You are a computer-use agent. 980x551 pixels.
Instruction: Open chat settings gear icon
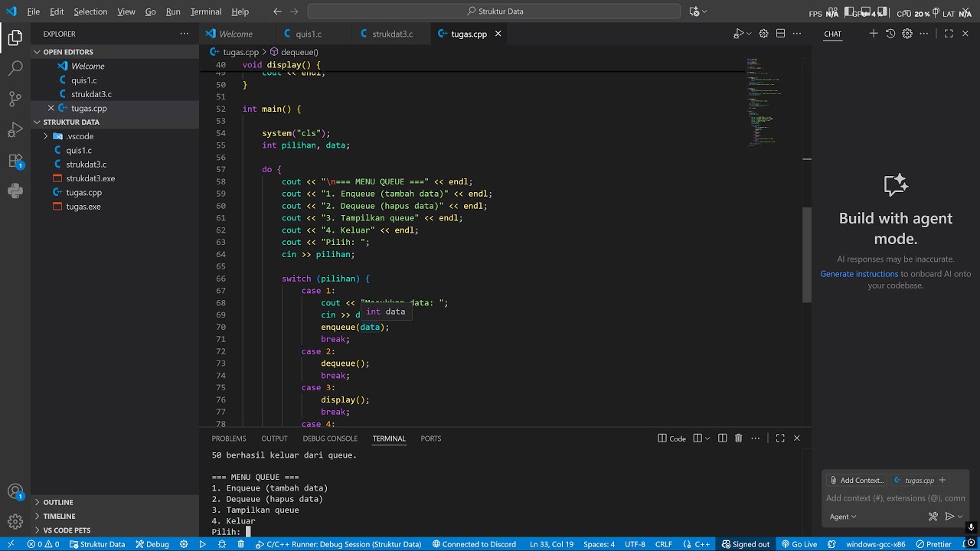907,34
